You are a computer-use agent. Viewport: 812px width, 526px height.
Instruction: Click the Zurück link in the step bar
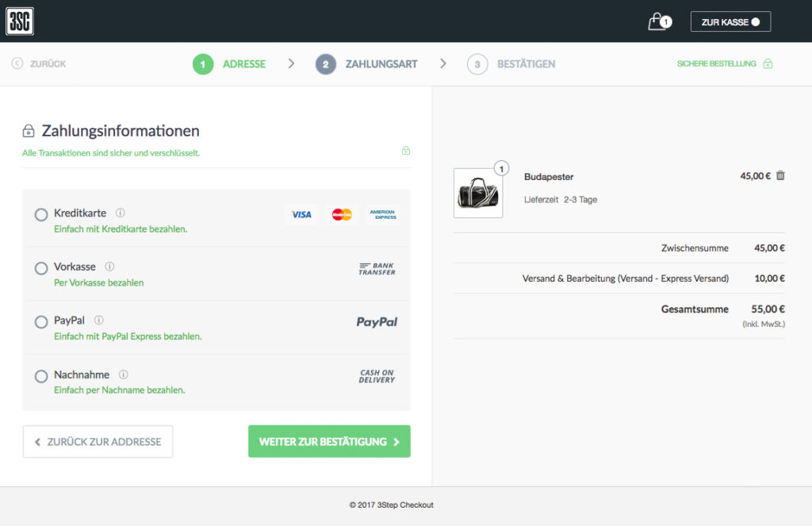[48, 63]
